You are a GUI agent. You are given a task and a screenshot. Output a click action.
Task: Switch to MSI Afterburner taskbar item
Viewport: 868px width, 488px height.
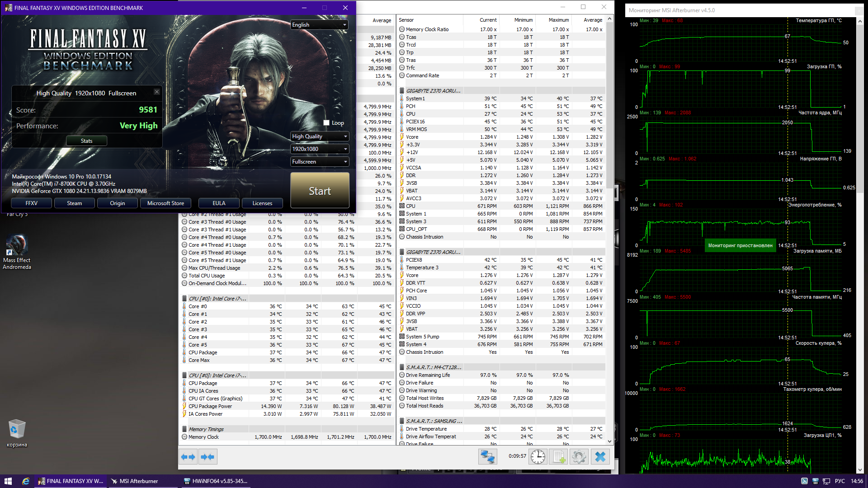click(x=138, y=481)
